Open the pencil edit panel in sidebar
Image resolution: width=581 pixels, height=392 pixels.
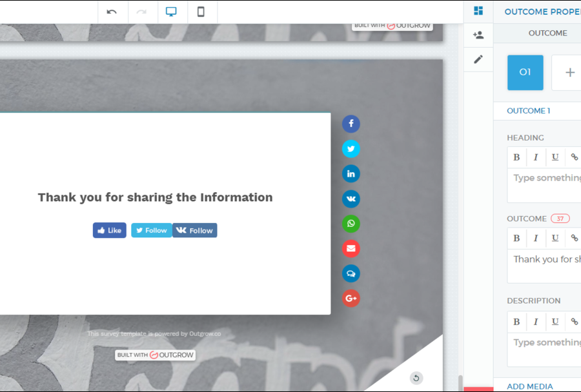(478, 59)
